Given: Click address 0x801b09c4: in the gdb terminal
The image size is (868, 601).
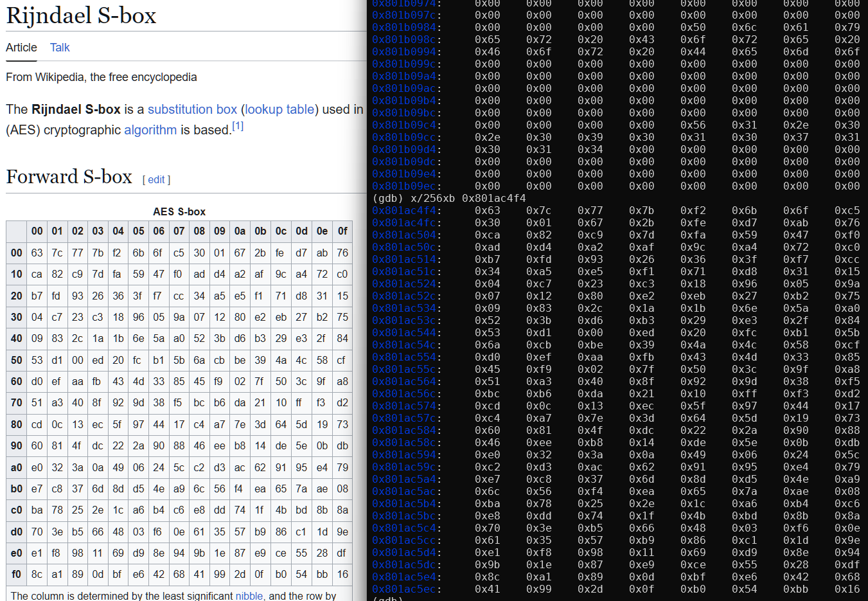Looking at the screenshot, I should coord(407,125).
